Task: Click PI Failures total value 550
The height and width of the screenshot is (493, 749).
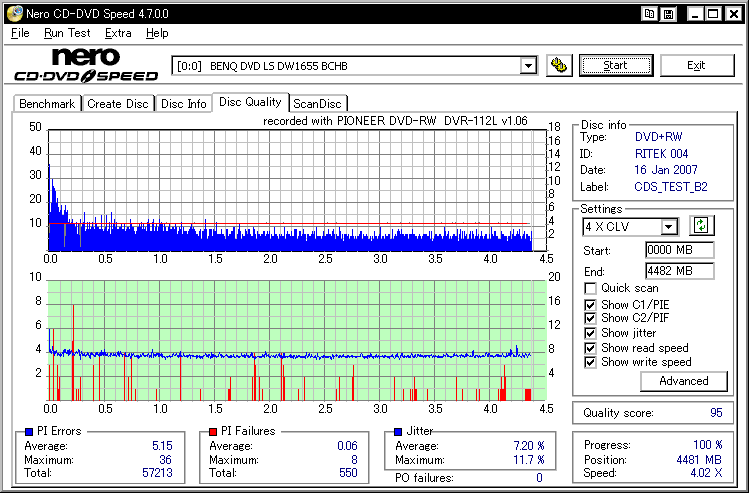Action: pyautogui.click(x=348, y=473)
